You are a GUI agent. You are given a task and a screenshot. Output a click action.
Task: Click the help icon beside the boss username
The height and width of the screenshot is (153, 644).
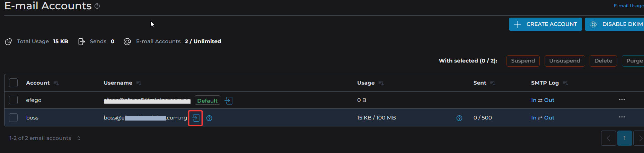[x=209, y=118]
